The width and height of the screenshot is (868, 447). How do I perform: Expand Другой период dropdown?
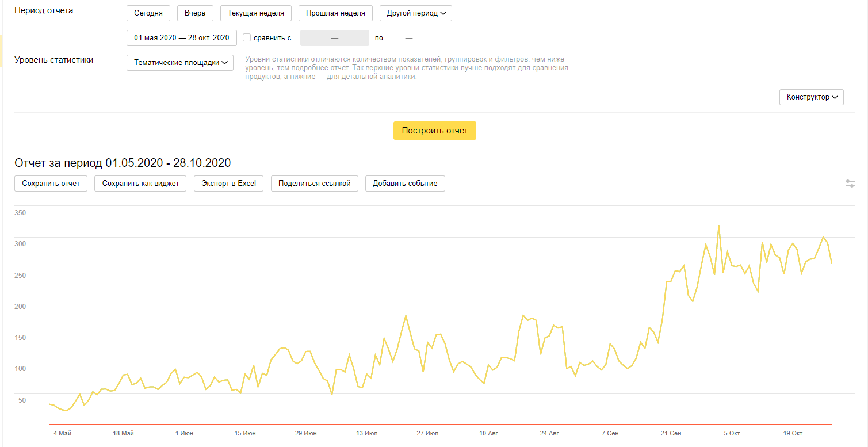[x=416, y=13]
